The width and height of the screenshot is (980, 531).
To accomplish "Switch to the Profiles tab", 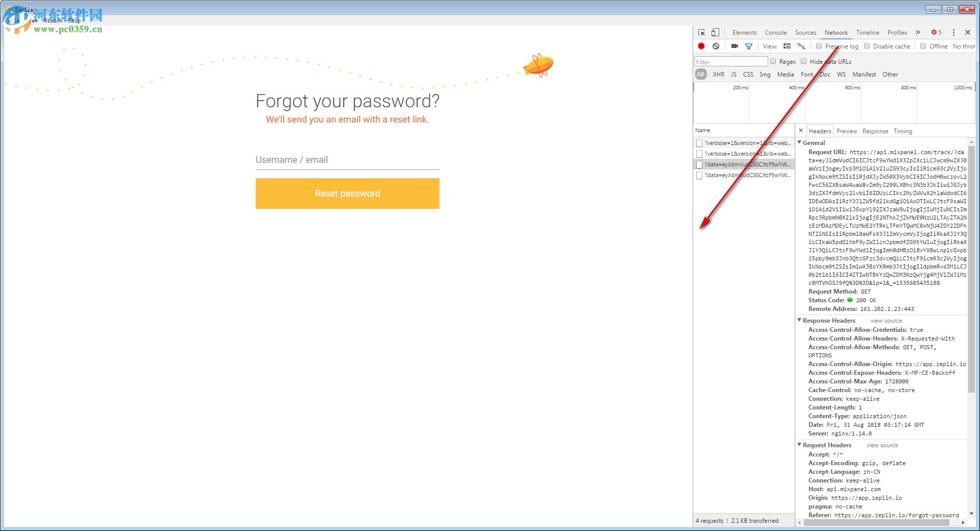I will (x=897, y=32).
